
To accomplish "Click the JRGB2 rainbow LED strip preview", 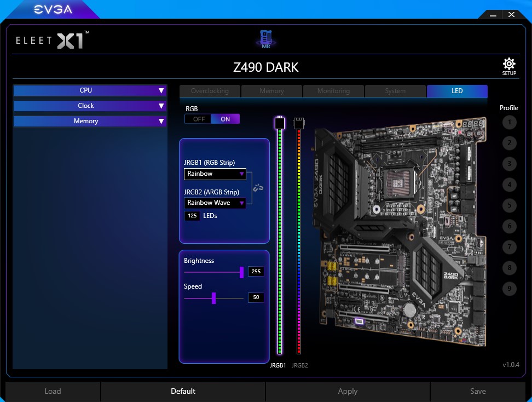I will point(299,242).
